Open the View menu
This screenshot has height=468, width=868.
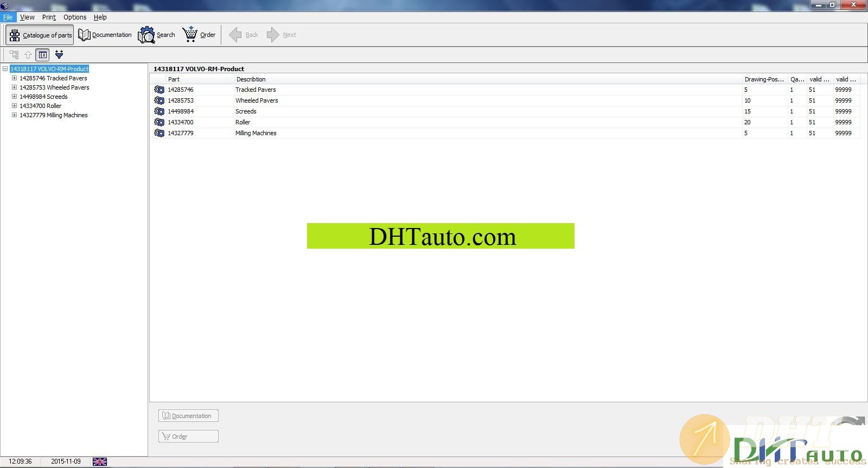pos(27,17)
